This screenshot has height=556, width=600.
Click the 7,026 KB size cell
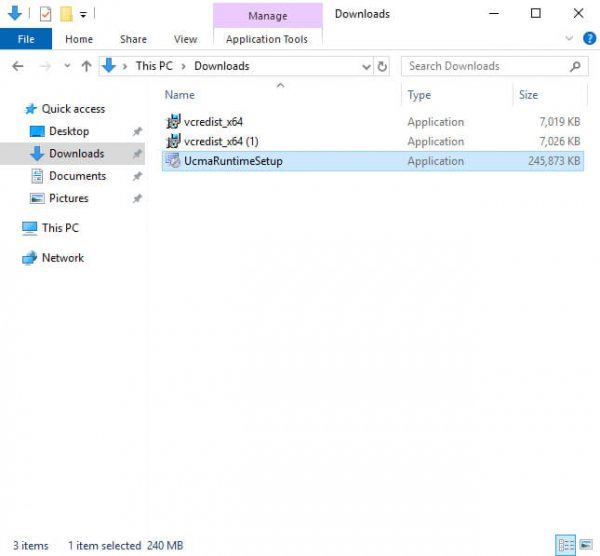coord(559,142)
